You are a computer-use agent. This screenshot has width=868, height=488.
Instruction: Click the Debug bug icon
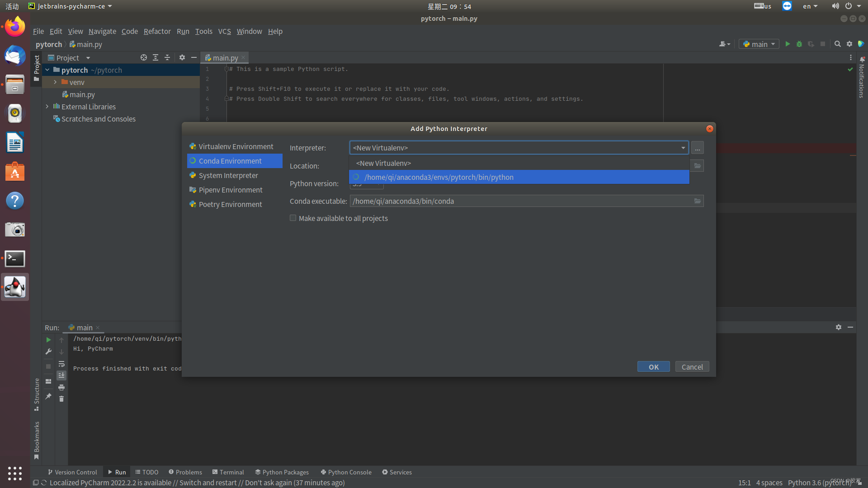pyautogui.click(x=799, y=44)
